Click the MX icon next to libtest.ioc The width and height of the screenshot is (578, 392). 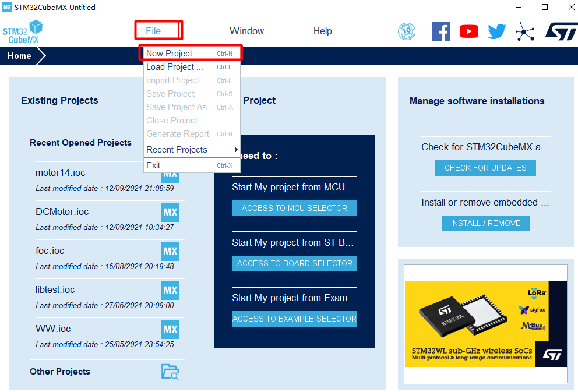point(170,291)
